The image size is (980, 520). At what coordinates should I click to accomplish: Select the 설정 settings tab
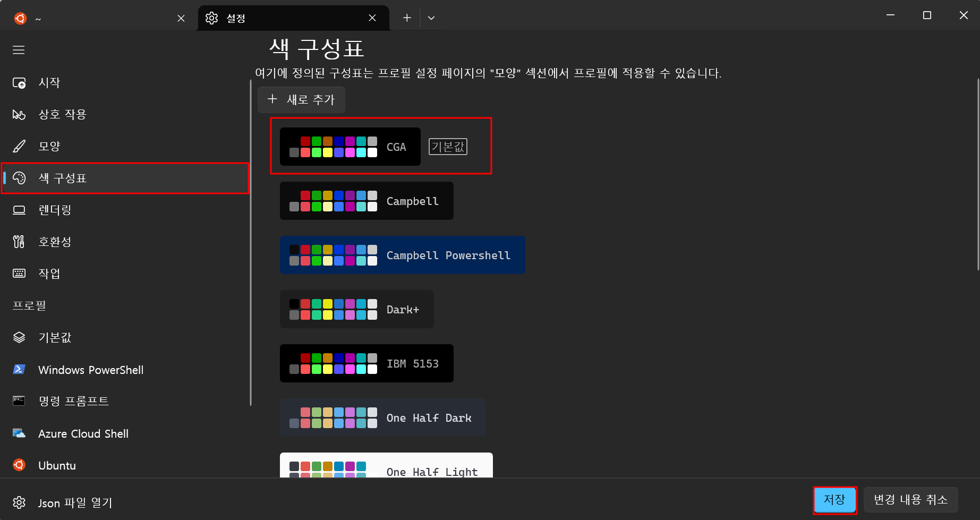(x=293, y=18)
